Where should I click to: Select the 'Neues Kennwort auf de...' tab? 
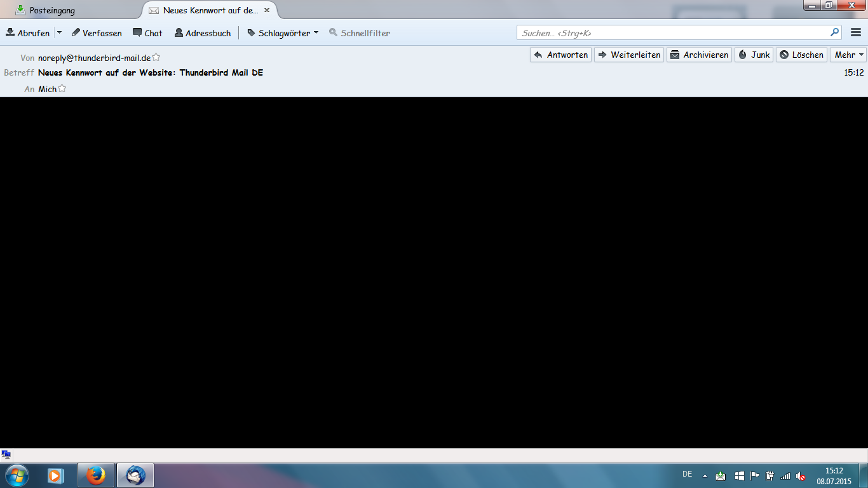point(210,10)
